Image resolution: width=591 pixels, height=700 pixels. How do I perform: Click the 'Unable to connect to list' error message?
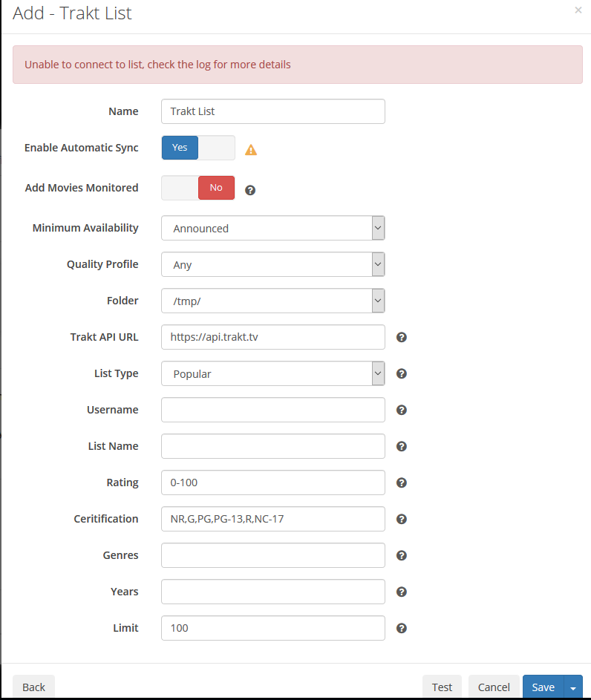(157, 65)
